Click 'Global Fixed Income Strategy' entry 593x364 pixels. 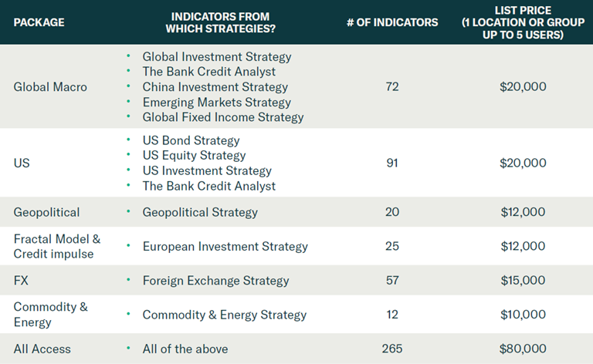coord(223,117)
